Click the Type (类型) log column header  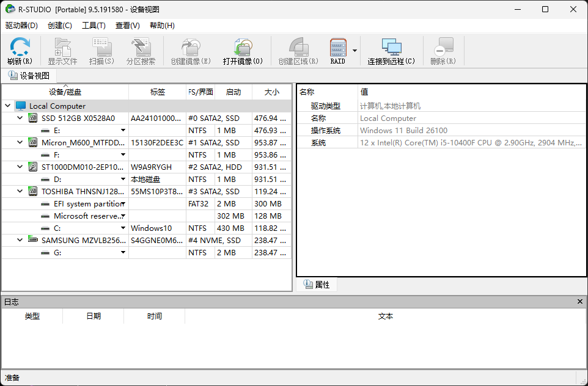click(x=32, y=316)
